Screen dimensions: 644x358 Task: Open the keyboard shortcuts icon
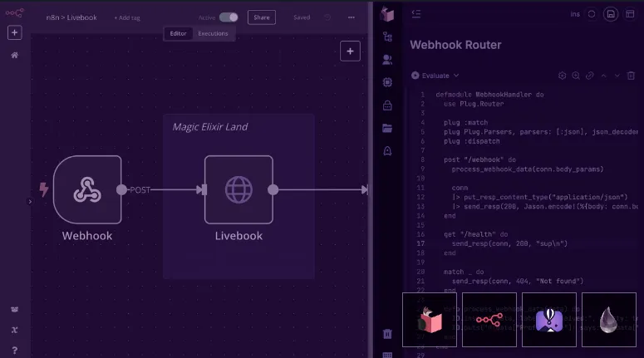(387, 356)
